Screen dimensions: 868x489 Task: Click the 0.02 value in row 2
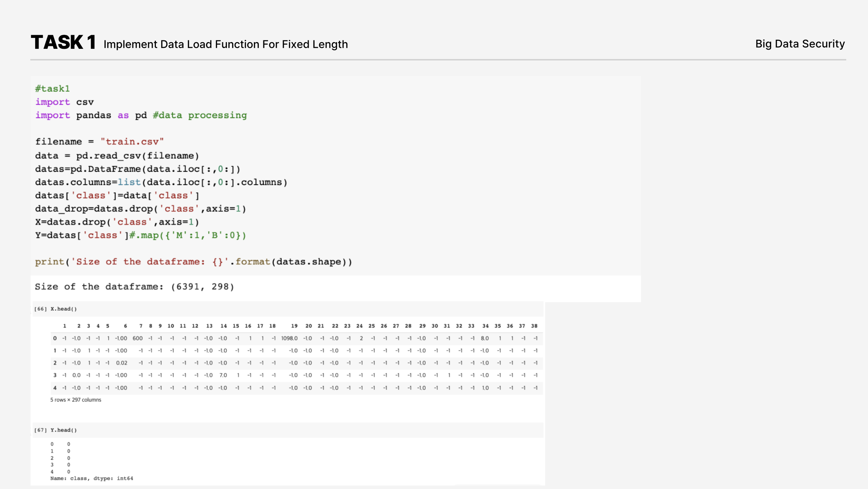coord(121,363)
